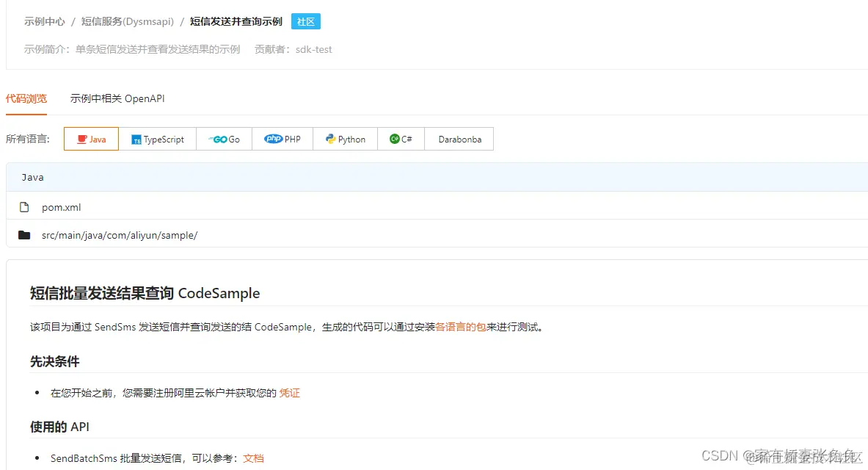
Task: Click the 示例简介 description text
Action: [132, 49]
